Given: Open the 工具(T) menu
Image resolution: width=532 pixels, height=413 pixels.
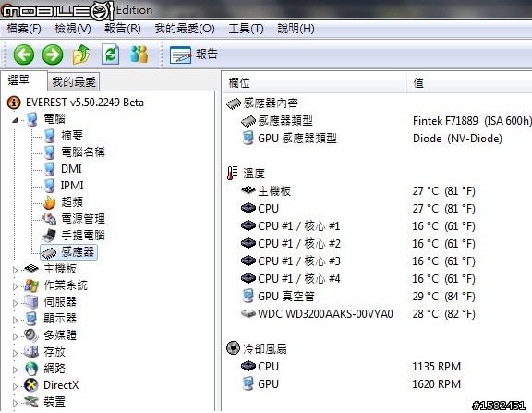Looking at the screenshot, I should pyautogui.click(x=246, y=29).
